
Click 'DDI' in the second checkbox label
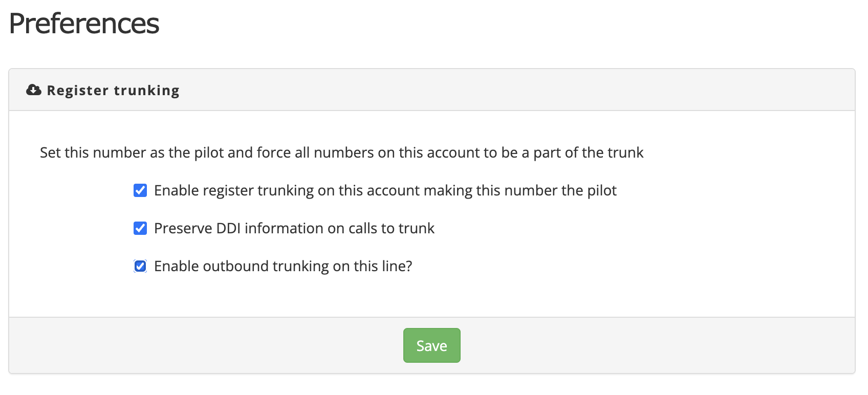click(228, 228)
